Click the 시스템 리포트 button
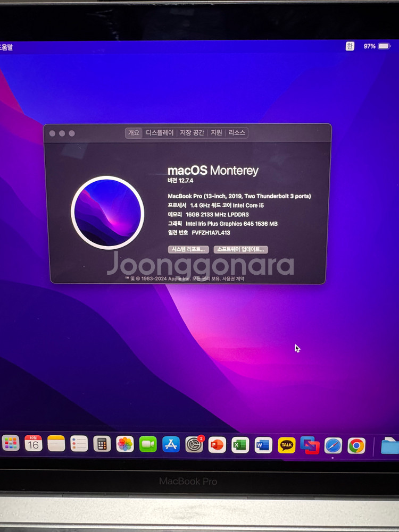 point(188,249)
